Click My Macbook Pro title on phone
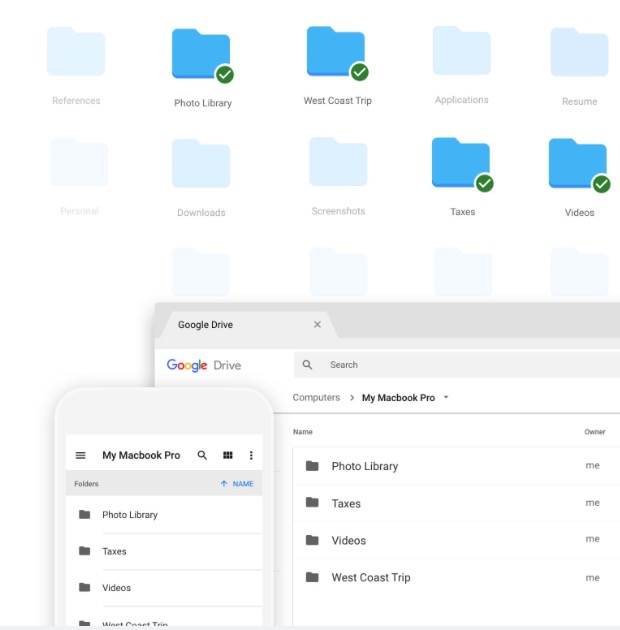 pyautogui.click(x=141, y=455)
